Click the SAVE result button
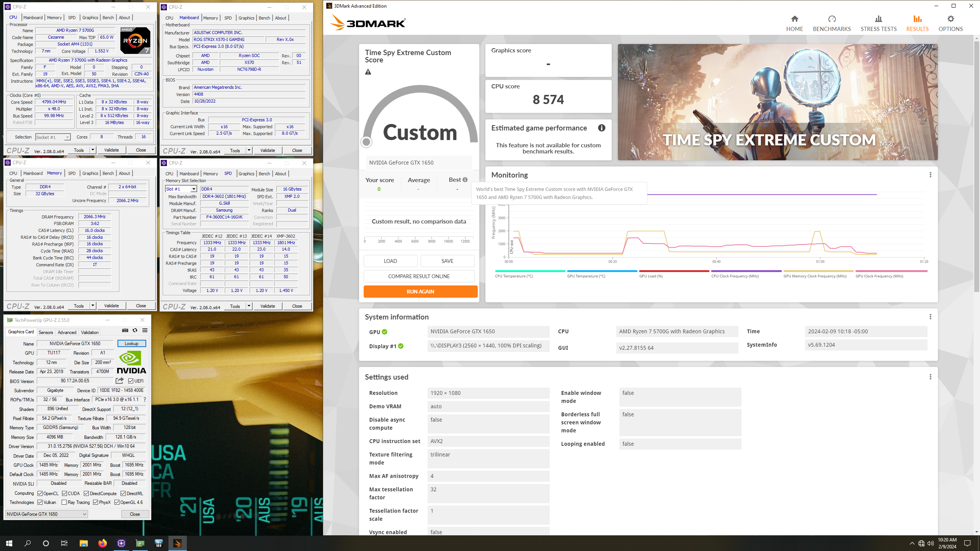980x551 pixels. [447, 261]
